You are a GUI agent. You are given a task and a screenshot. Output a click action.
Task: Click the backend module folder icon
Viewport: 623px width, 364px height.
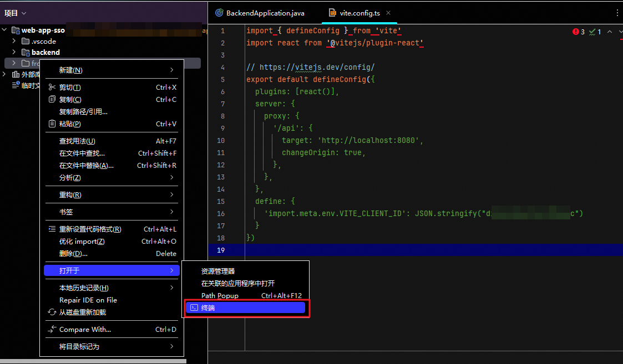(x=26, y=52)
